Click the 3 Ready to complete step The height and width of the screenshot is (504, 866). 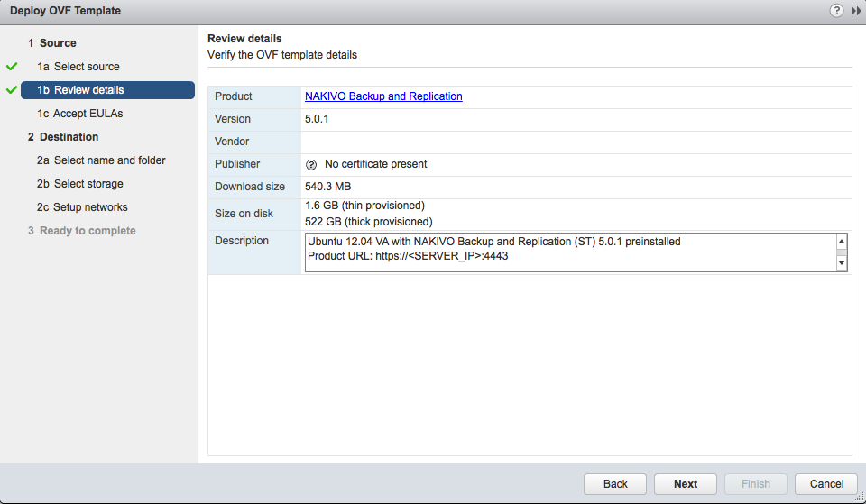click(82, 231)
